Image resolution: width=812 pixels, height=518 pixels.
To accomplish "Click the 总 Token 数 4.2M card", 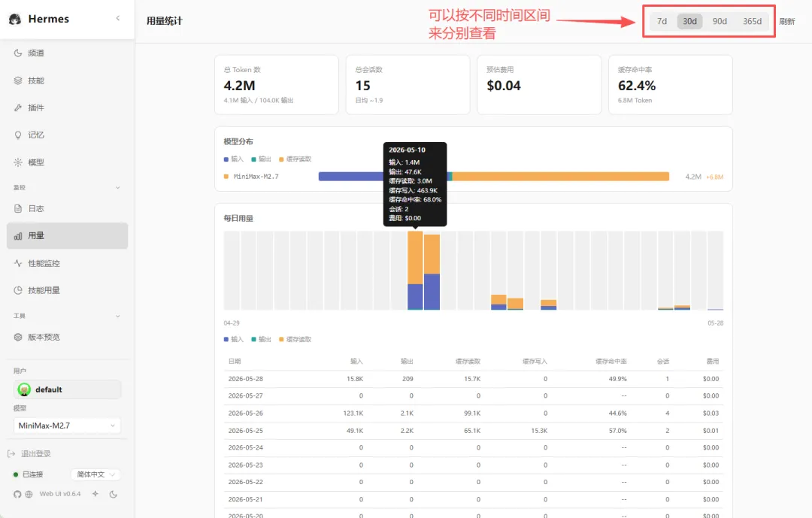I will pyautogui.click(x=277, y=84).
